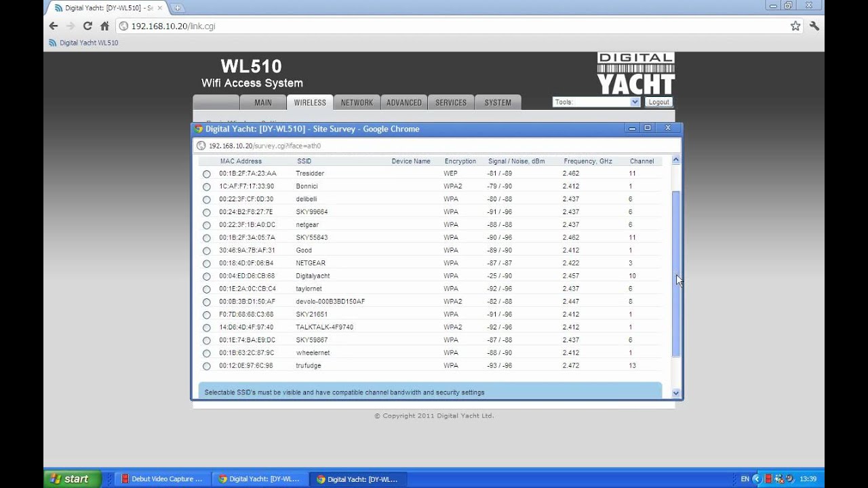868x488 pixels.
Task: Click the -25 / -90 signal value
Action: pos(500,276)
